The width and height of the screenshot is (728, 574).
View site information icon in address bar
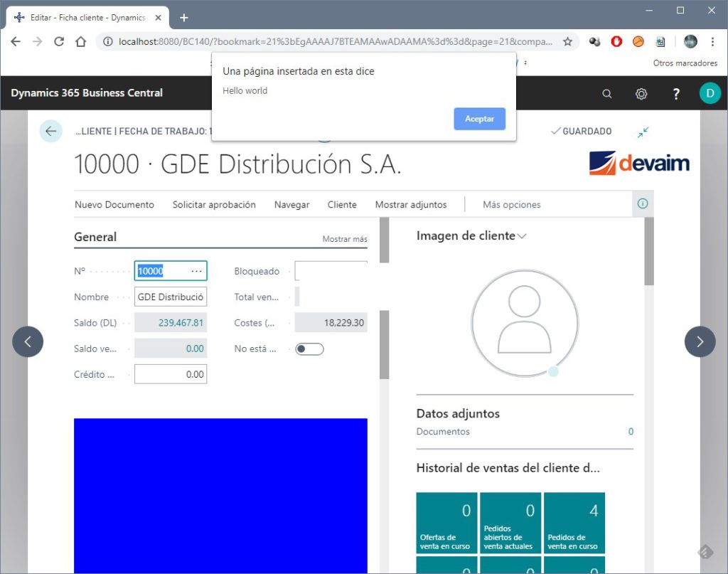click(x=108, y=42)
